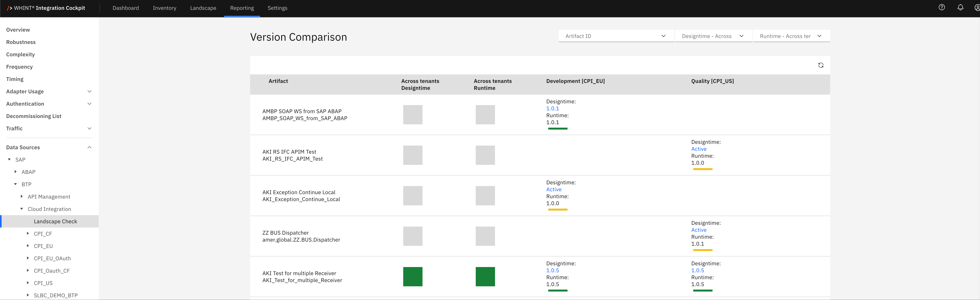Click green designtime status square for AKI Test

point(413,276)
